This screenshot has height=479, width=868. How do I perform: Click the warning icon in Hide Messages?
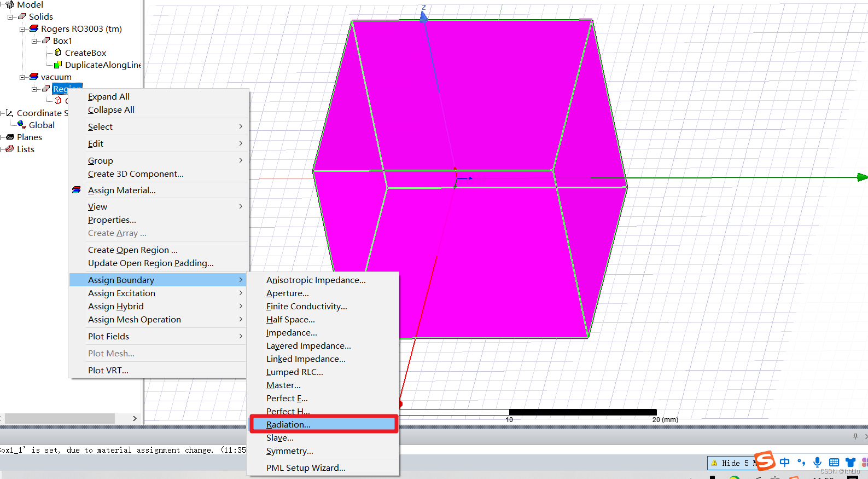(x=714, y=463)
